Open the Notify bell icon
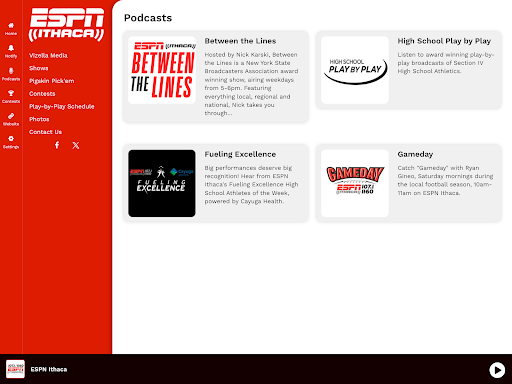Screen dimensions: 512x384 11,51
